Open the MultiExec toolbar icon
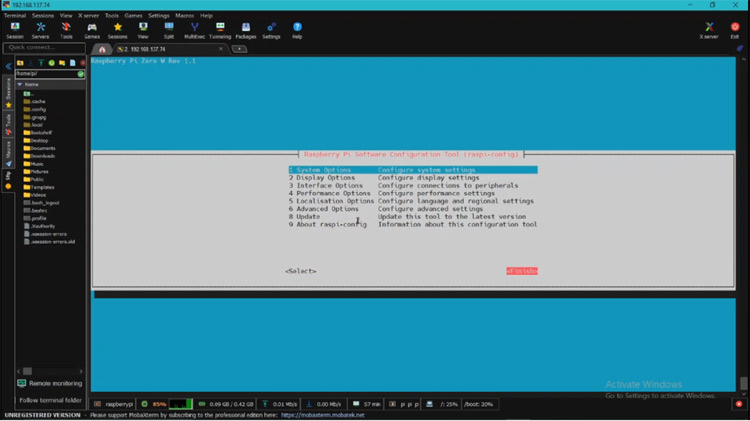The width and height of the screenshot is (750, 421). pos(194,30)
